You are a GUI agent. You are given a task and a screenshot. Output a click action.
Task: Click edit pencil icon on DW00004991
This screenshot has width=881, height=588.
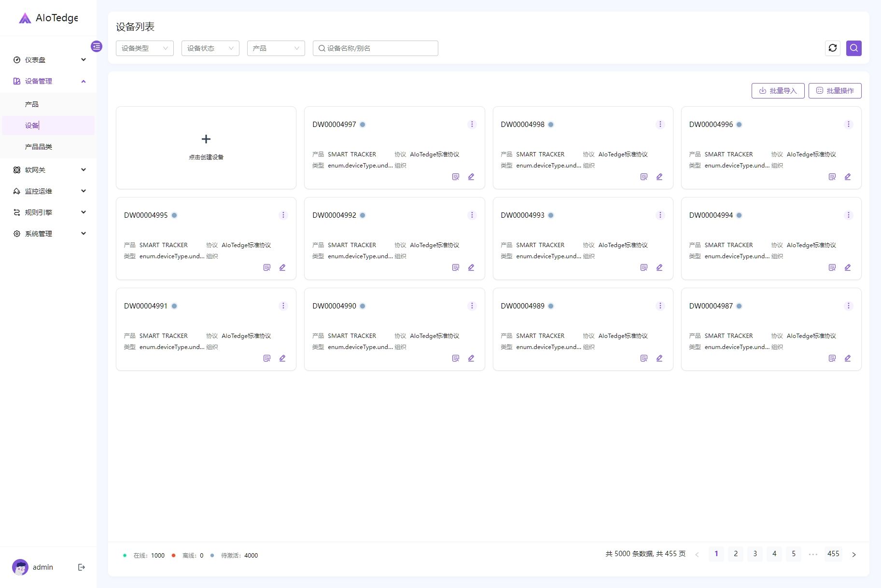pos(282,358)
